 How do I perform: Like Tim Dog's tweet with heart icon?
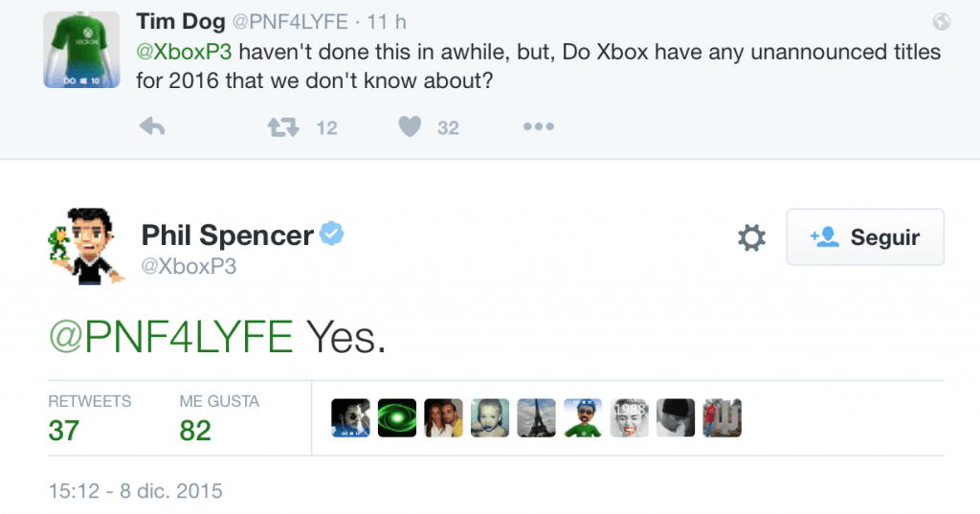click(411, 126)
